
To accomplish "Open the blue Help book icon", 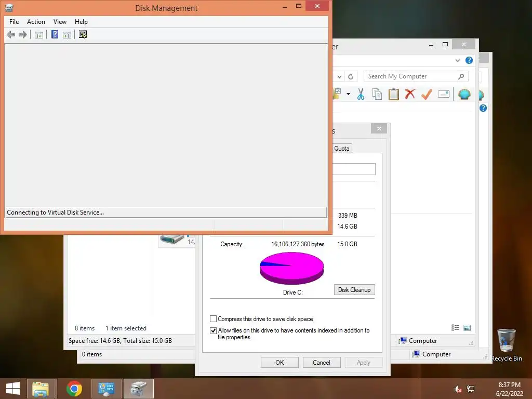I will coord(55,34).
